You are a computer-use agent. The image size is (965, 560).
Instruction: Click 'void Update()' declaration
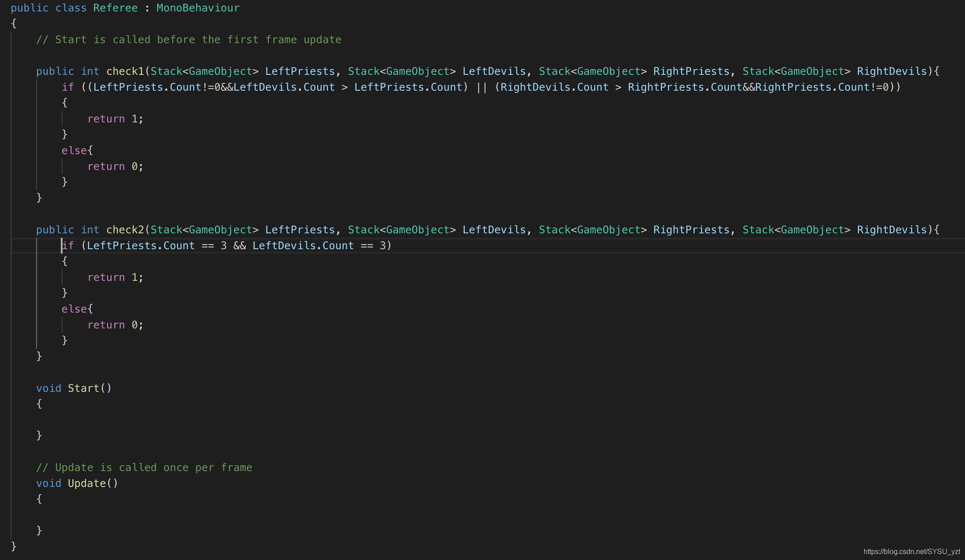click(x=77, y=483)
